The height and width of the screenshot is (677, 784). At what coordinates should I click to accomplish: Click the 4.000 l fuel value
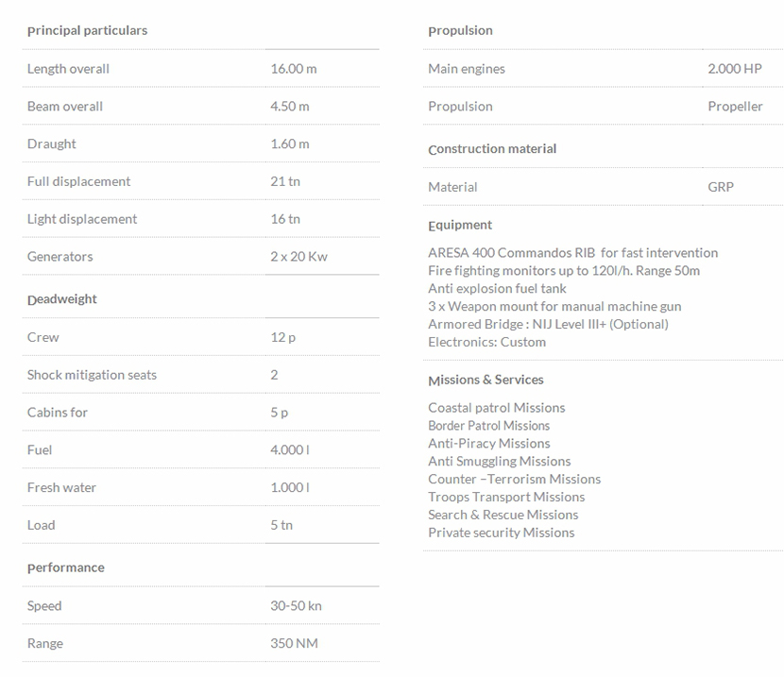(289, 450)
